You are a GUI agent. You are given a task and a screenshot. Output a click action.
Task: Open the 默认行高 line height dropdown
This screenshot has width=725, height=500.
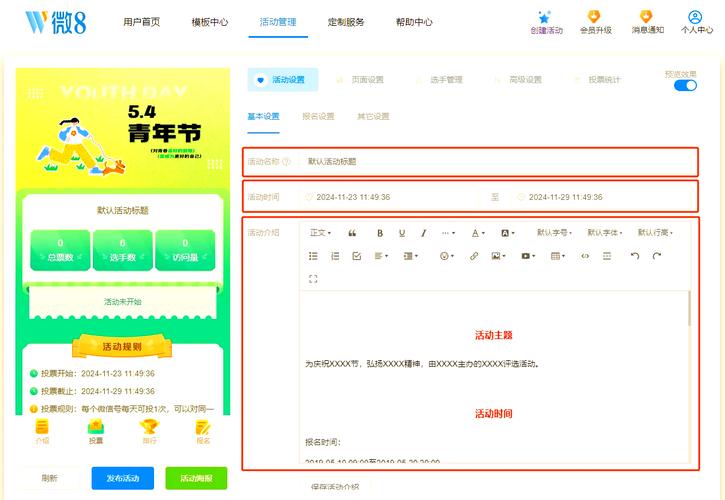(x=655, y=233)
